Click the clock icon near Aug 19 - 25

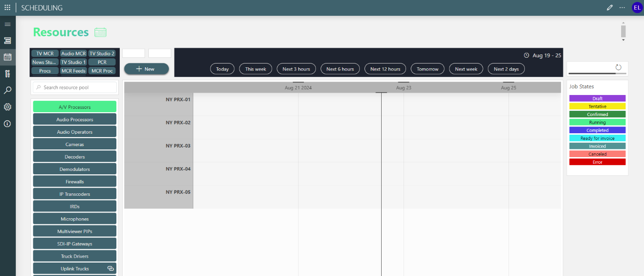click(527, 55)
